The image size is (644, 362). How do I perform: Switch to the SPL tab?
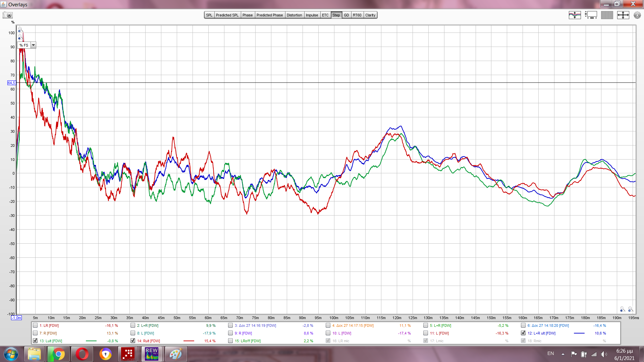tap(209, 15)
